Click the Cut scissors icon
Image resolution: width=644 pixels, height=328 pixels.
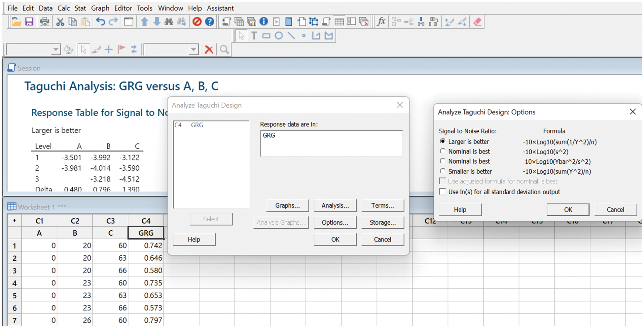(60, 22)
